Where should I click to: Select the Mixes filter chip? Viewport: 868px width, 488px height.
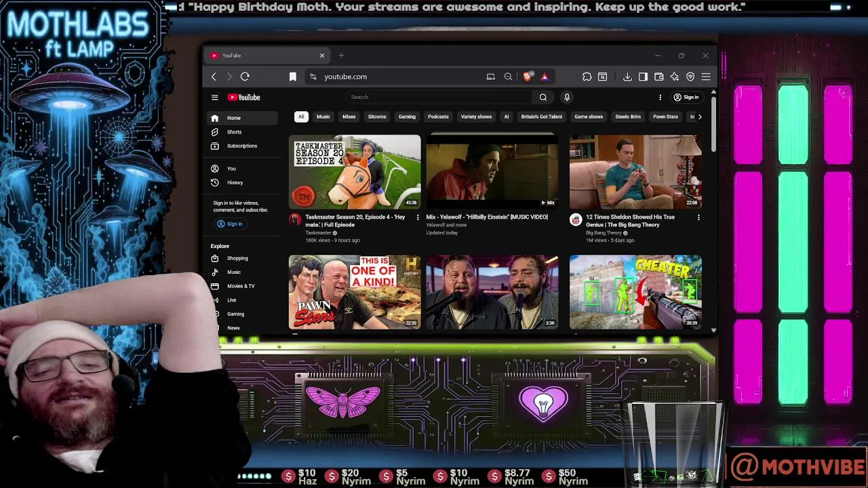coord(349,117)
